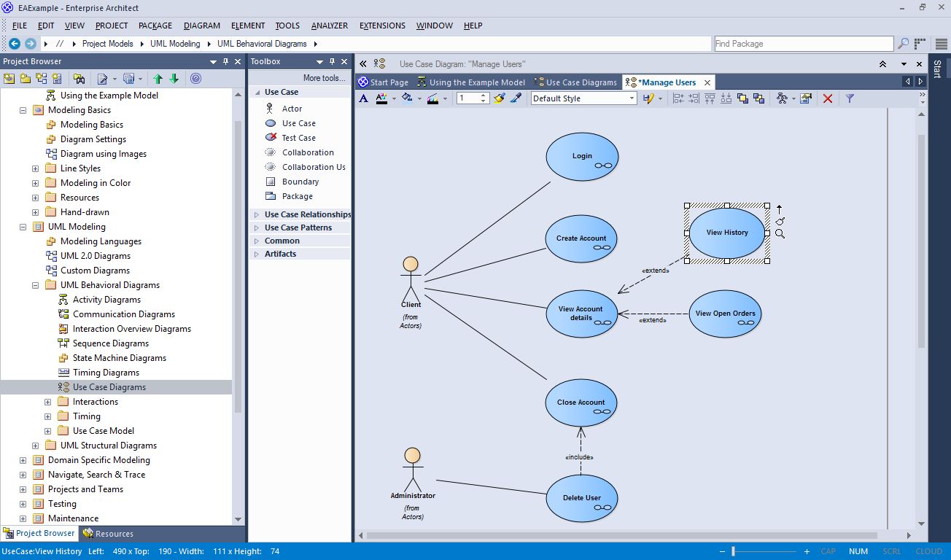Click the Align Right toolbar icon
The height and width of the screenshot is (560, 951).
694,98
